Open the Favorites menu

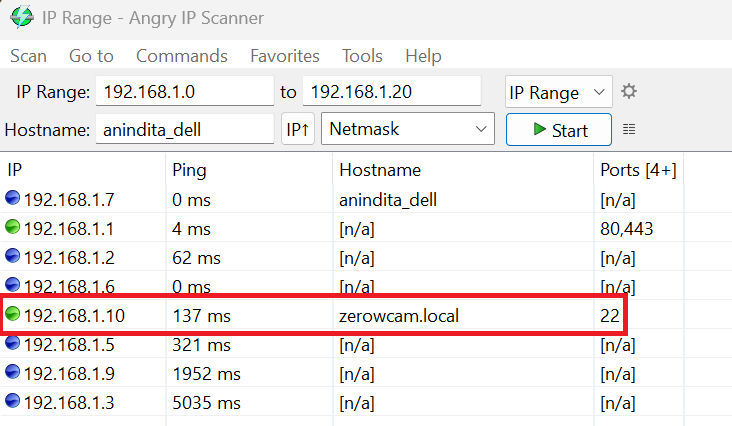285,56
